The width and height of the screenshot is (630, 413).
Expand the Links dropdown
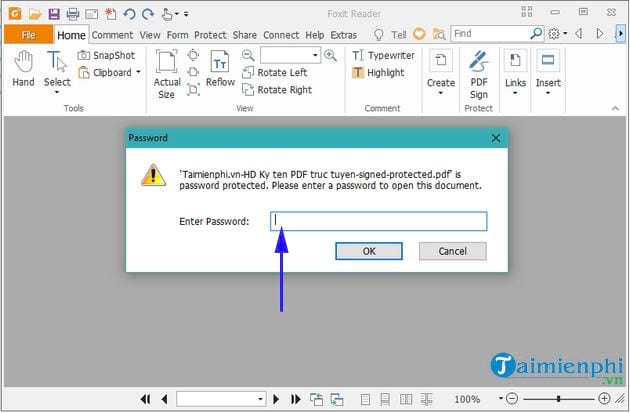point(515,72)
